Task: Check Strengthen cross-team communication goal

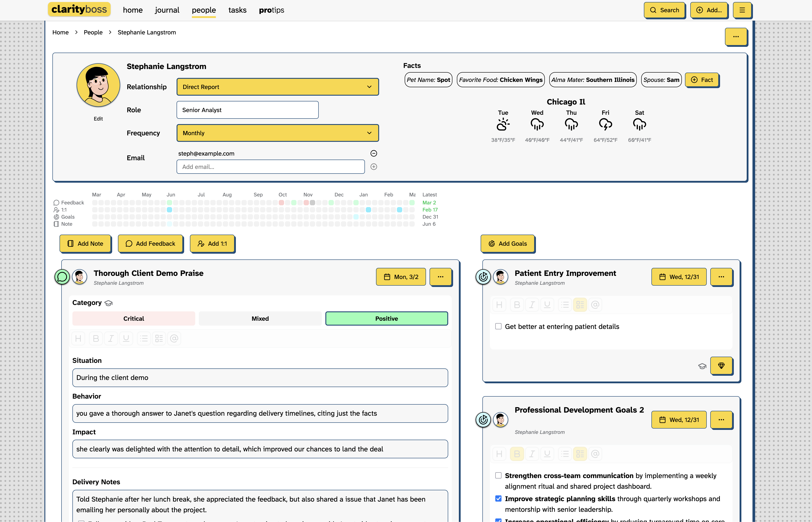Action: click(x=498, y=475)
